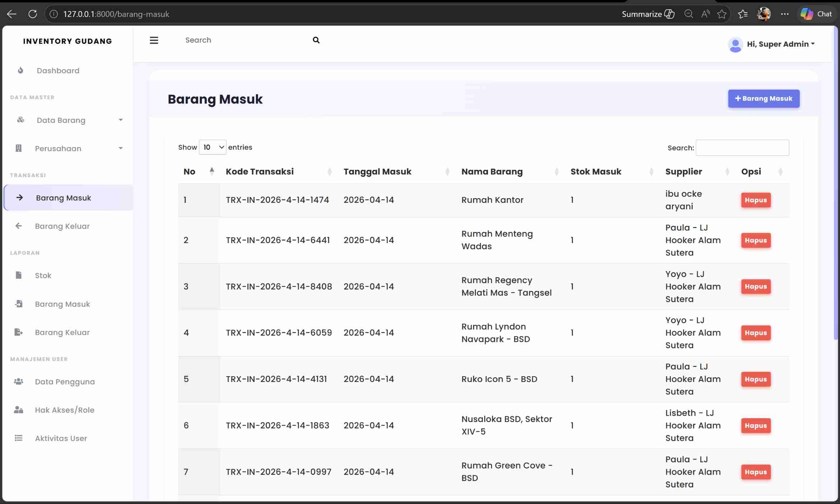Open Dashboard from the sidebar
Viewport: 840px width, 504px height.
pos(58,70)
